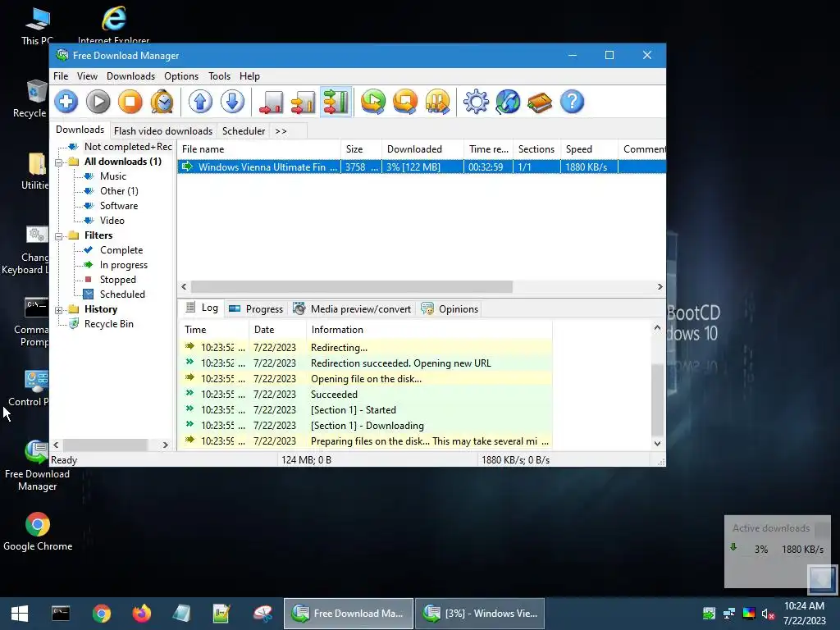Select light traffic mode icon
840x630 pixels.
coord(271,102)
